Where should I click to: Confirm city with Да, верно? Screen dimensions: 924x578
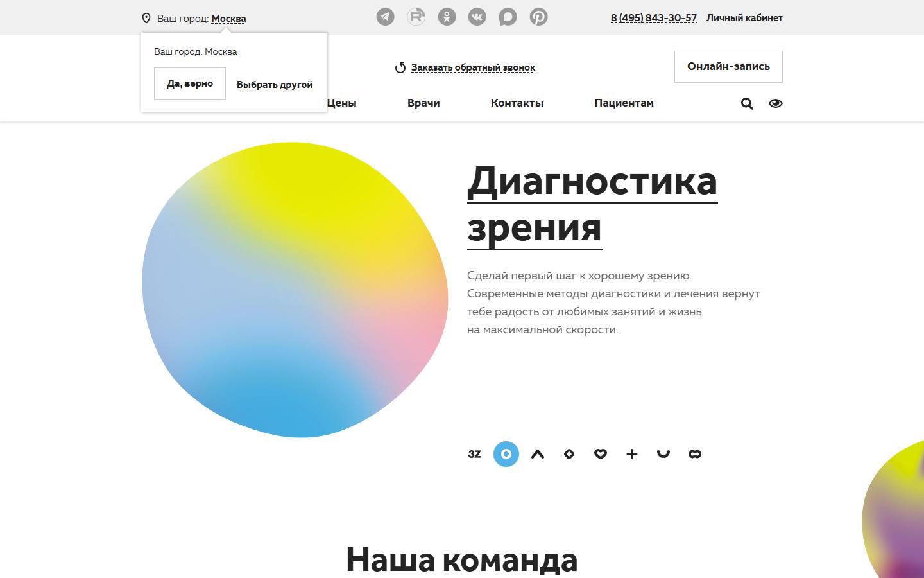coord(190,83)
